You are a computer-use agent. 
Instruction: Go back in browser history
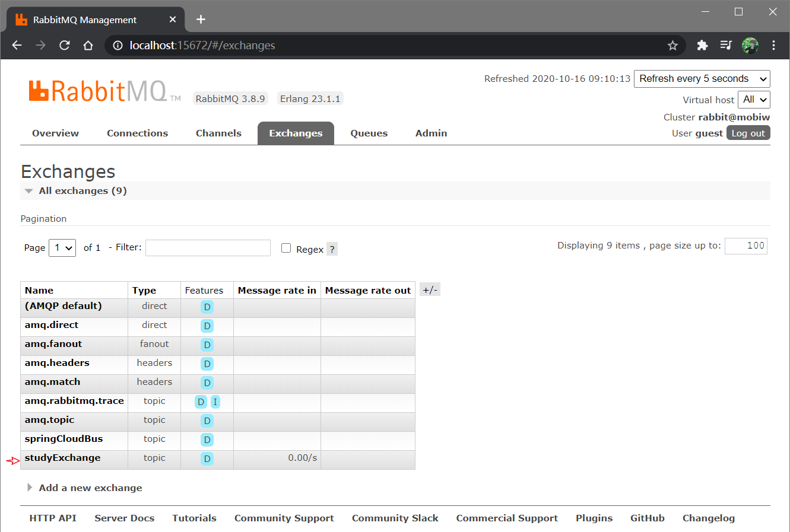(17, 46)
